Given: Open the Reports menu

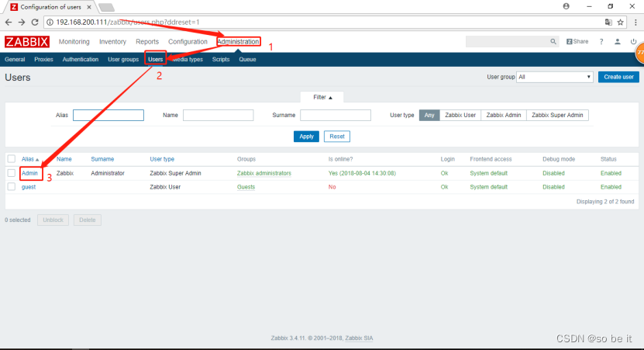Looking at the screenshot, I should click(147, 42).
